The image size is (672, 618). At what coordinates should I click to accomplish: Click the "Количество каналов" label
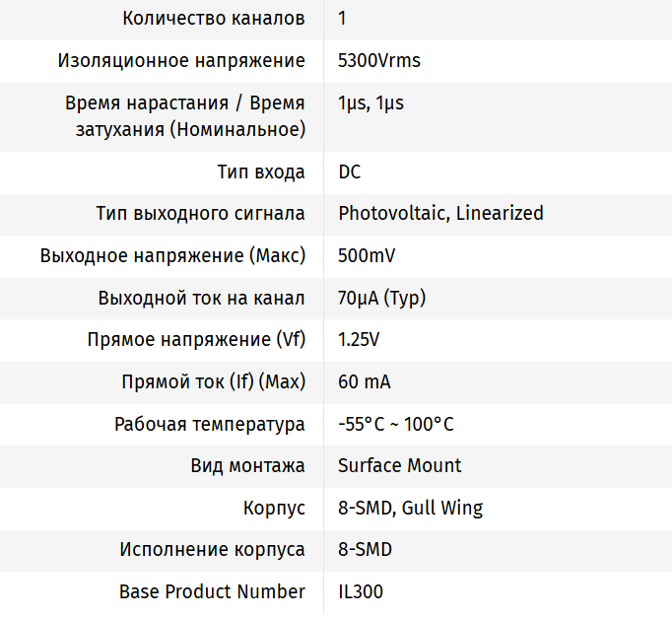(x=214, y=19)
